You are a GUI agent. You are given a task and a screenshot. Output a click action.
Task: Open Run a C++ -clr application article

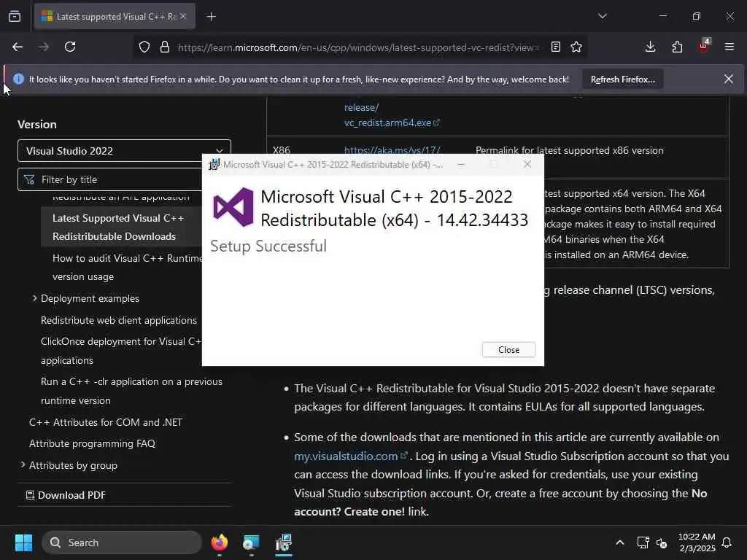pyautogui.click(x=131, y=391)
